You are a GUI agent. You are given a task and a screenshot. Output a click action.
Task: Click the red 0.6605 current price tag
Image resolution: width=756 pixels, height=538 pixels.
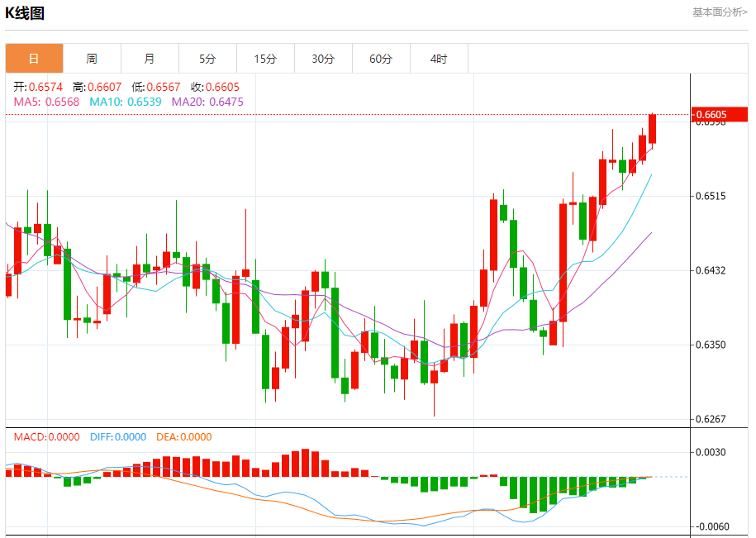pyautogui.click(x=720, y=115)
